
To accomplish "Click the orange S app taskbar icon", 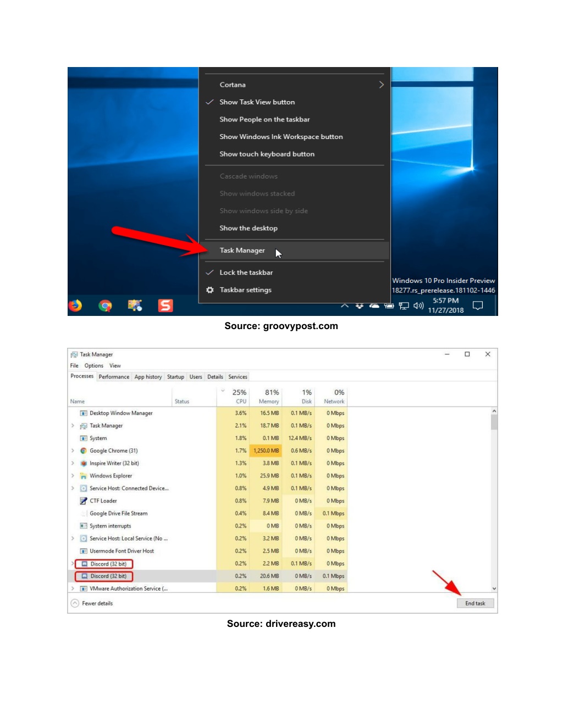I will [165, 305].
